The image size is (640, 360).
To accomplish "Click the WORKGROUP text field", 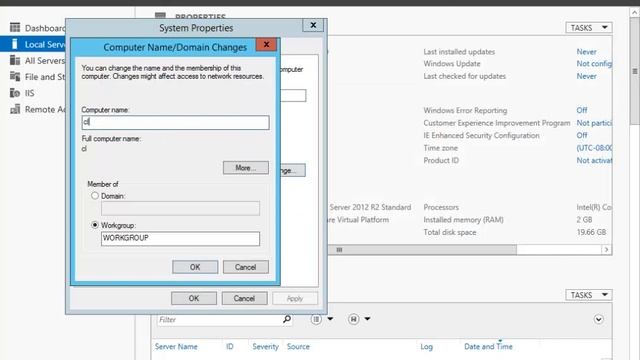I will (x=180, y=238).
